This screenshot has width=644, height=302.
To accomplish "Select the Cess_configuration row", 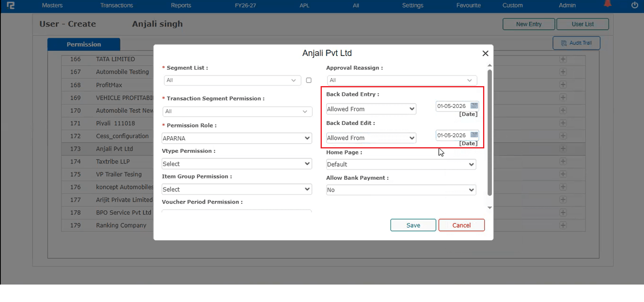I will [323, 136].
